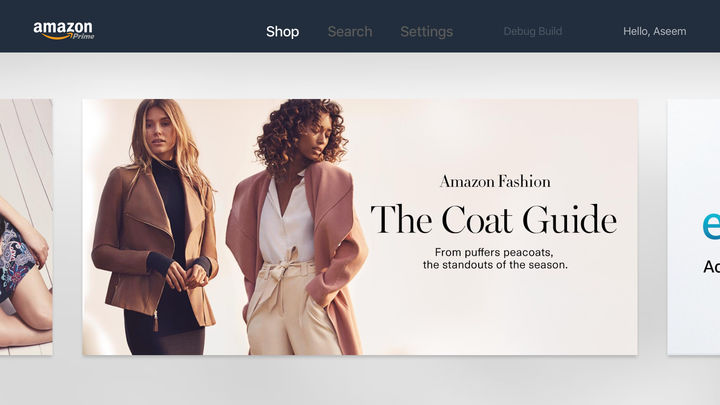Click the blue letter logo on right card
Screen dimensions: 720x405
coord(711,225)
